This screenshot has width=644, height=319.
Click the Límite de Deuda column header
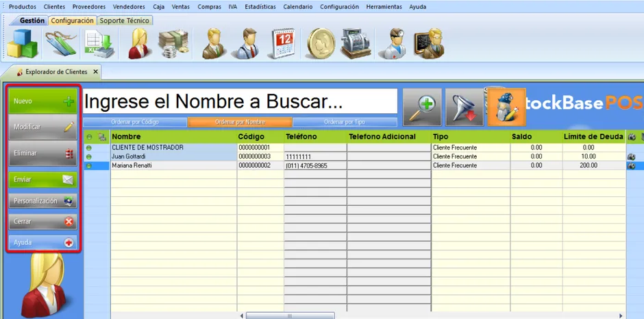tap(593, 137)
